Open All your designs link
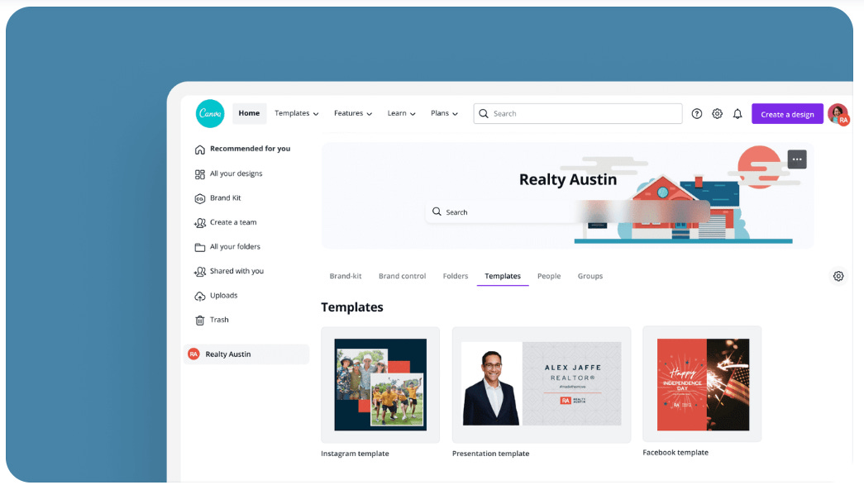Screen dimensions: 864x504 click(x=236, y=174)
